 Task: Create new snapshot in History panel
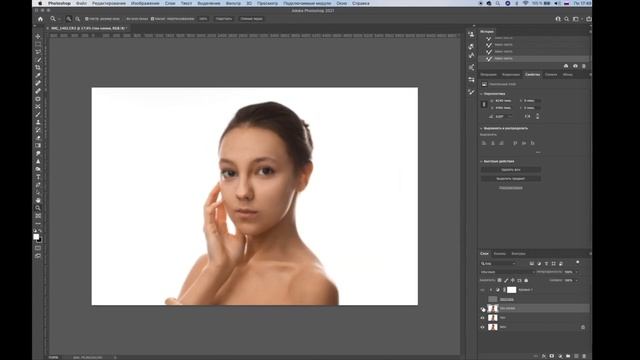coord(575,66)
